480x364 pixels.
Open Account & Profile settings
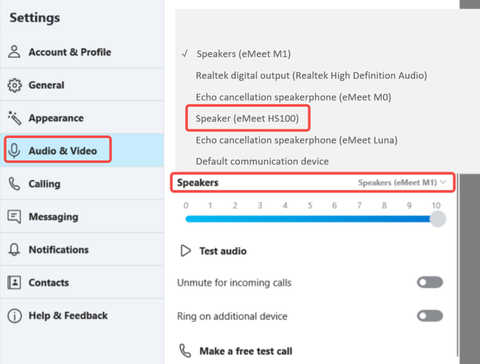[x=82, y=52]
